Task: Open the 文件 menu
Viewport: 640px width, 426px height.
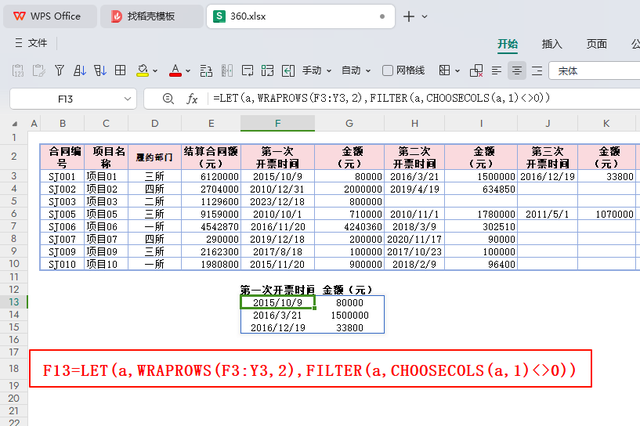Action: [31, 43]
